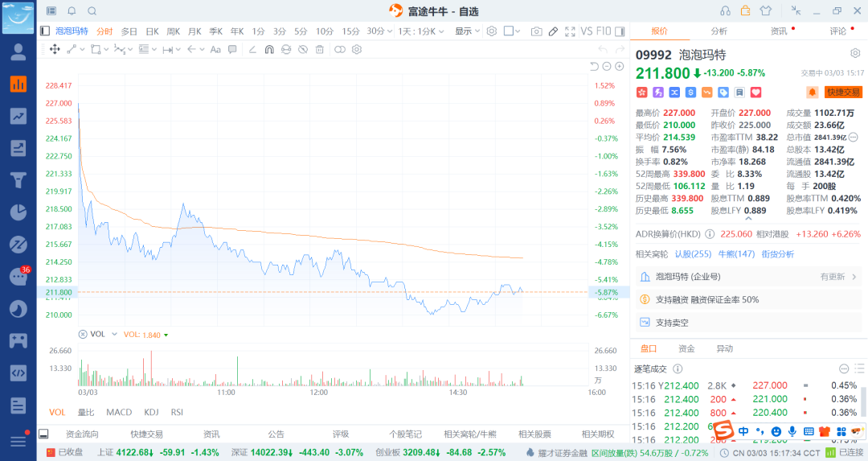Add stock to favorites heart icon
Image resolution: width=868 pixels, height=461 pixels.
(x=756, y=93)
